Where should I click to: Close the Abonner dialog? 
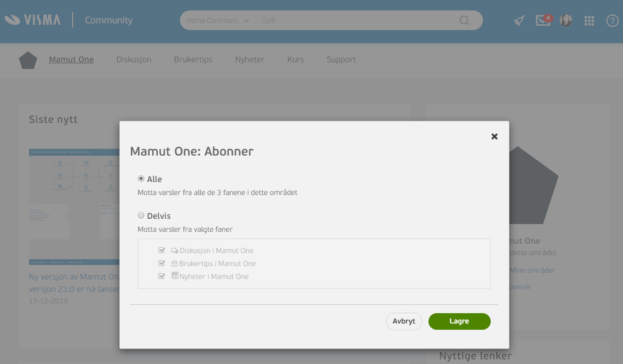495,136
